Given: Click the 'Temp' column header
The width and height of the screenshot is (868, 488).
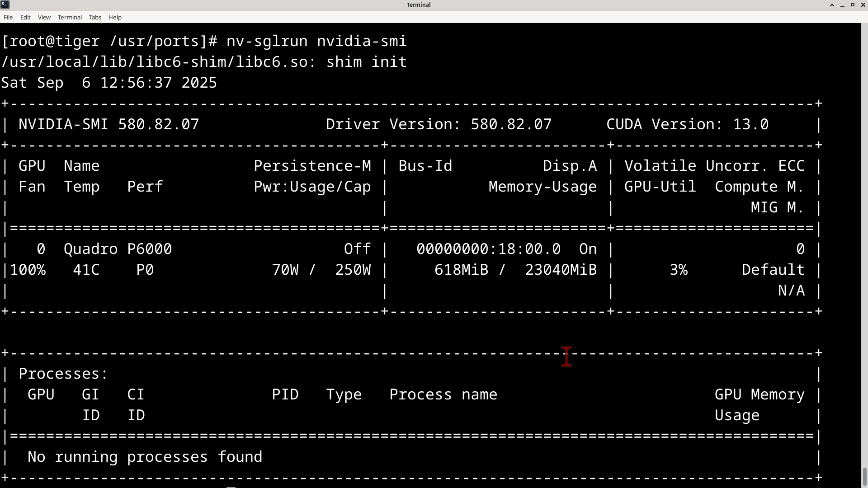Looking at the screenshot, I should click(81, 187).
